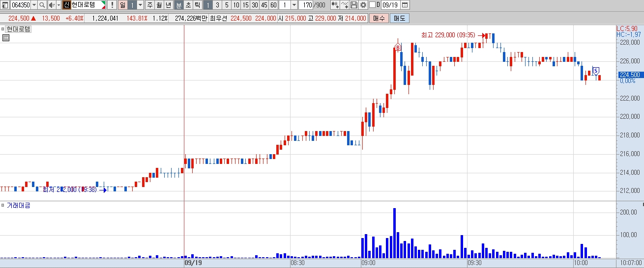Click the layout icon beside stock code

tap(5, 5)
